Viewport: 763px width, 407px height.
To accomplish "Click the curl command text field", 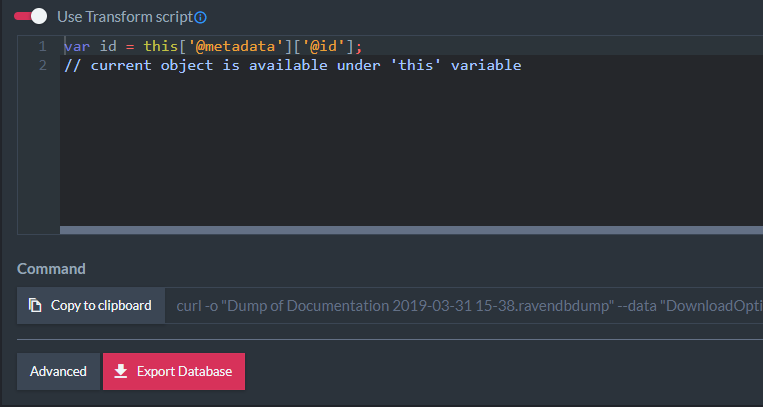I will point(464,305).
